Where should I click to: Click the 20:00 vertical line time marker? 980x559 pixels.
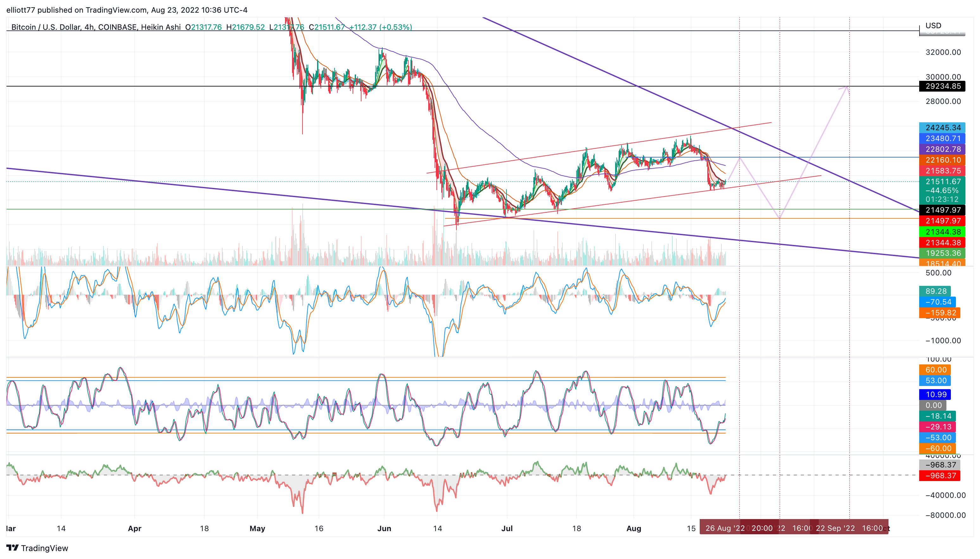pos(762,528)
